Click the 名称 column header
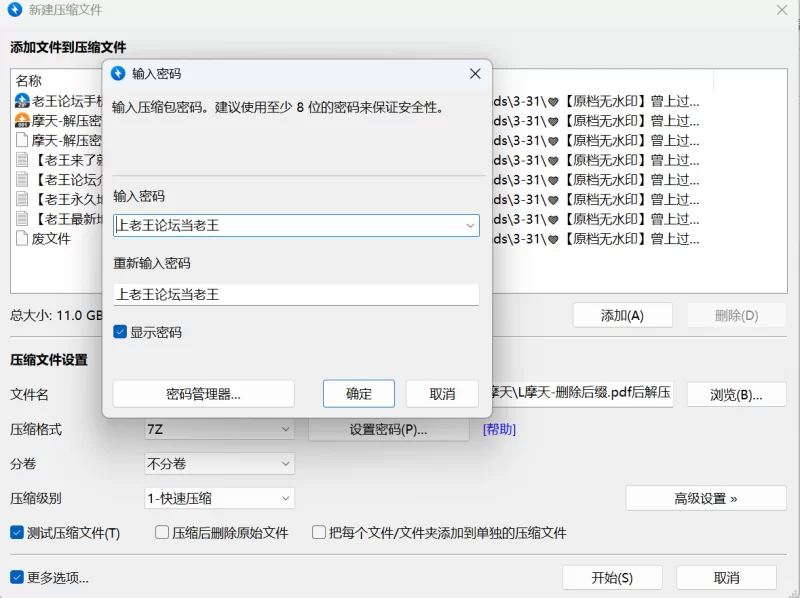Screen dimensions: 800x598 29,81
